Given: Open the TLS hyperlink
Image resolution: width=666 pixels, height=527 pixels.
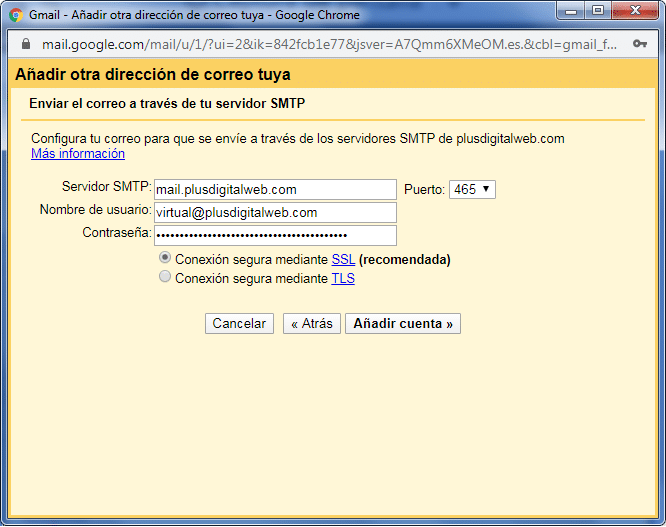Looking at the screenshot, I should tap(343, 279).
